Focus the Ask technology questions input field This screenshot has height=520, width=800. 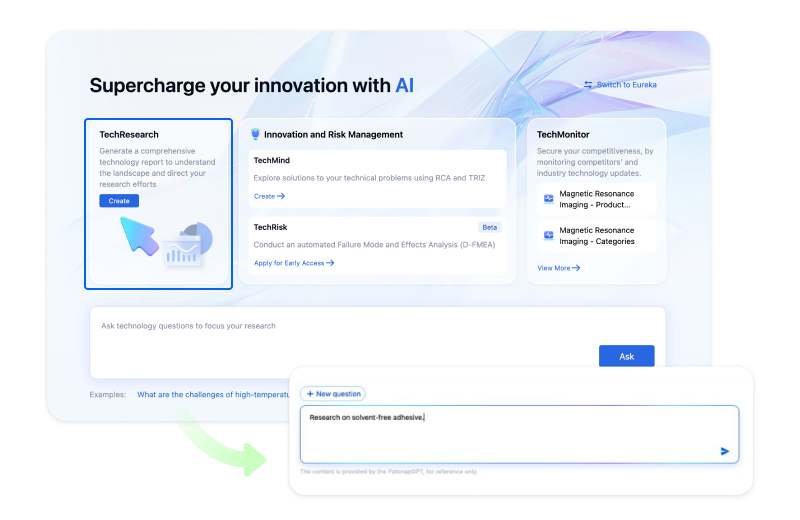tap(340, 340)
